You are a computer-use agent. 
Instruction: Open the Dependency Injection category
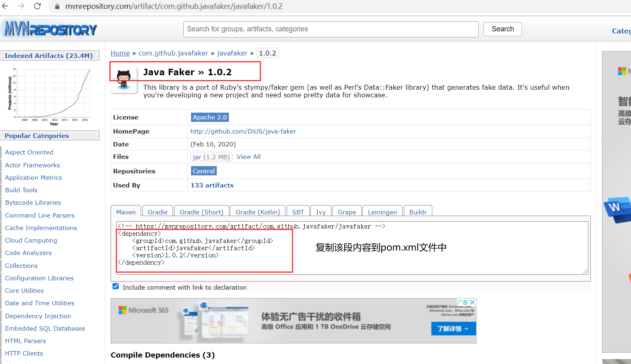click(38, 316)
